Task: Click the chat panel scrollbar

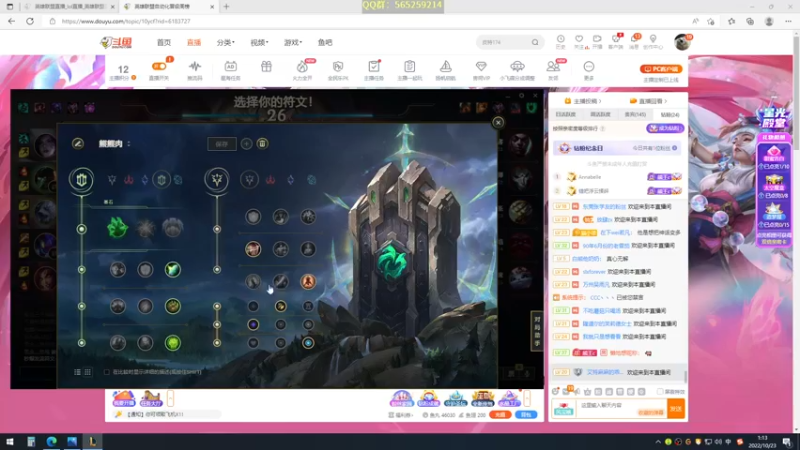Action: 685,377
